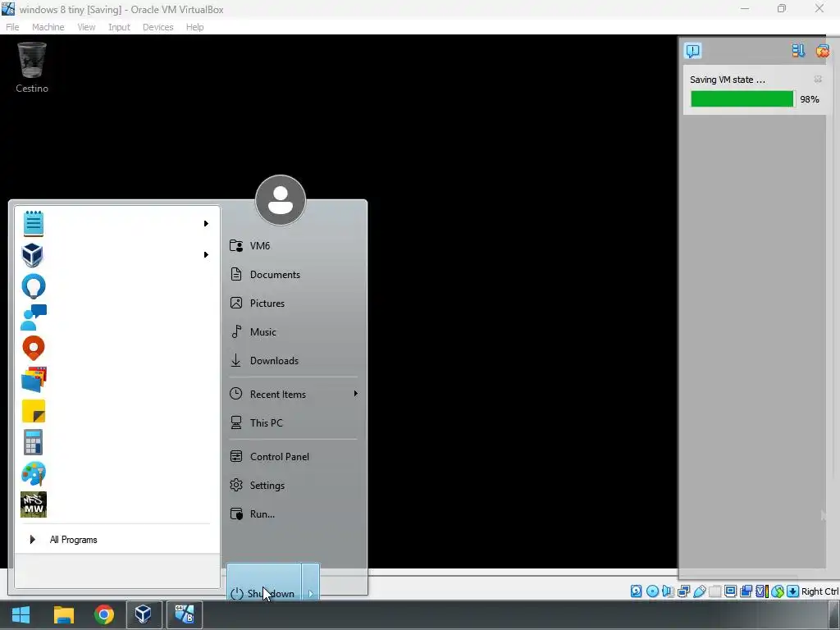840x630 pixels.
Task: Click the notification sort order icon
Action: (798, 51)
